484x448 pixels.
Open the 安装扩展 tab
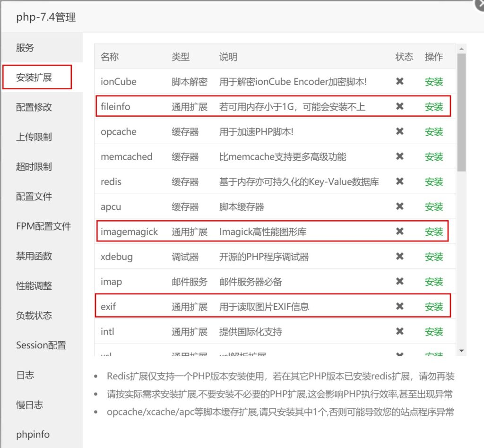coord(37,78)
